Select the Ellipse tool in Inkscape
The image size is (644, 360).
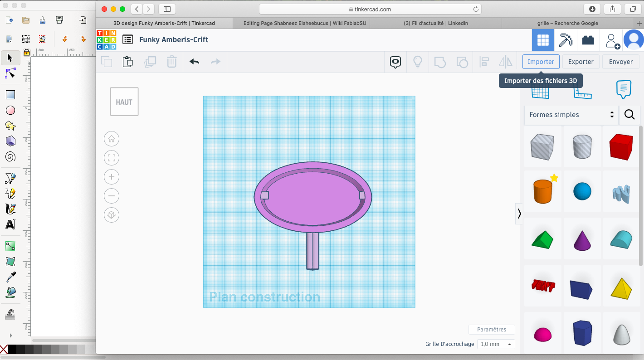(10, 110)
